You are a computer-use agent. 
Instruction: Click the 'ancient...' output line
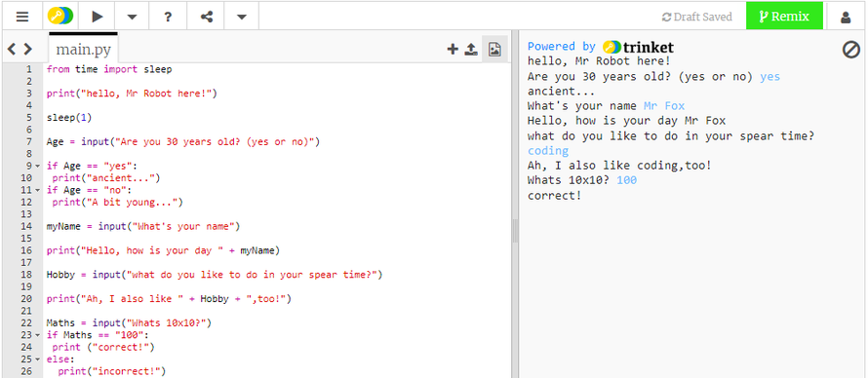pyautogui.click(x=562, y=92)
